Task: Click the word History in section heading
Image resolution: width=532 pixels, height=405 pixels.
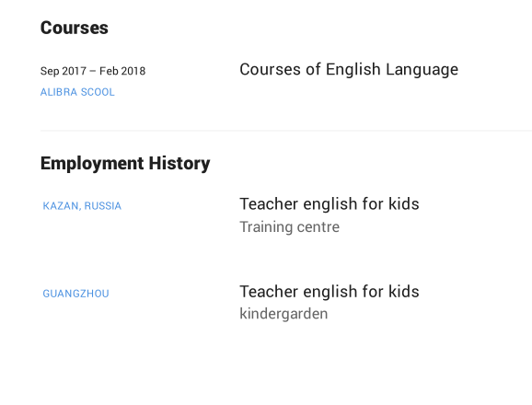Action: tap(179, 164)
